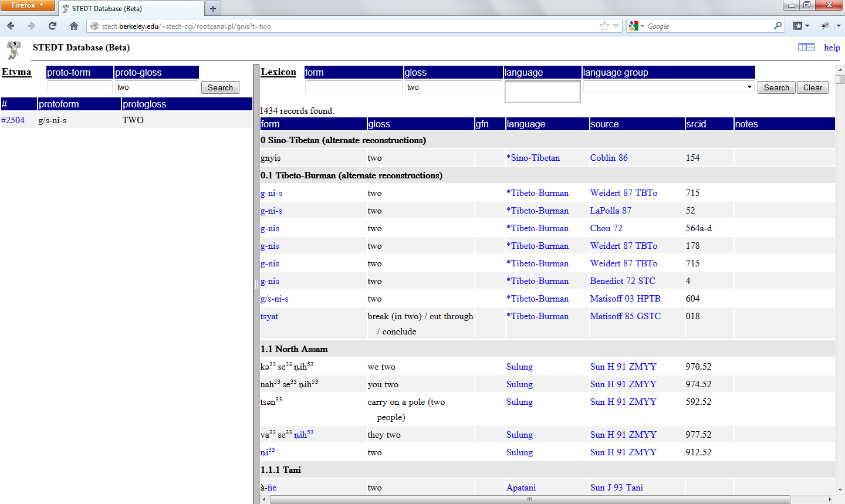Focus the Lexicon form input field

(353, 87)
